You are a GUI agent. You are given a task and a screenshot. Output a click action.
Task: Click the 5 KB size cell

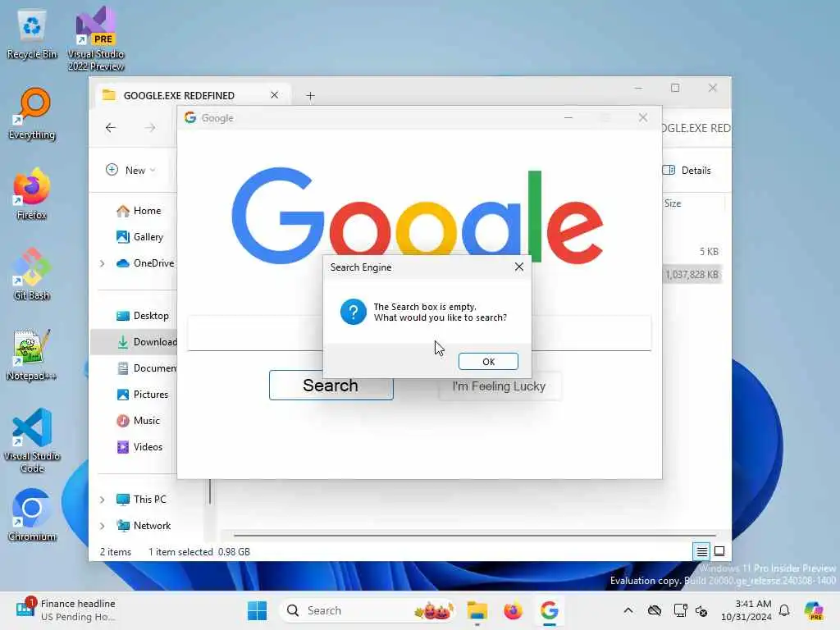point(708,252)
